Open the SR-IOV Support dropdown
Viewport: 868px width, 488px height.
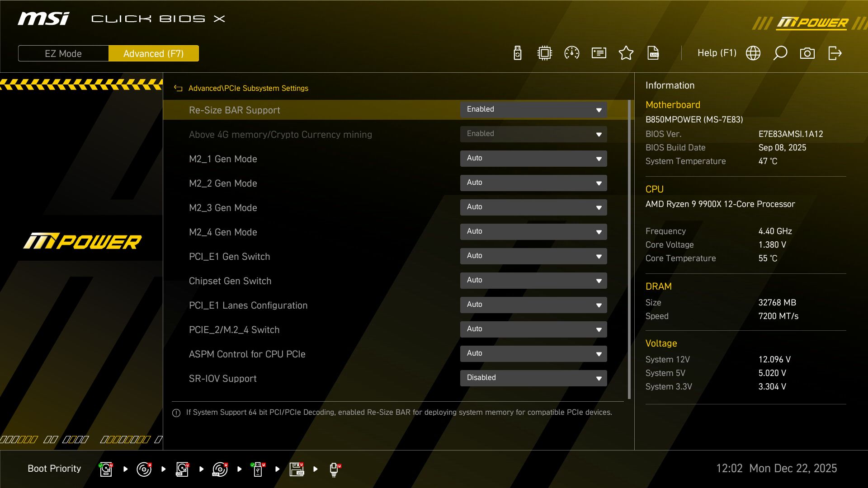pos(533,378)
